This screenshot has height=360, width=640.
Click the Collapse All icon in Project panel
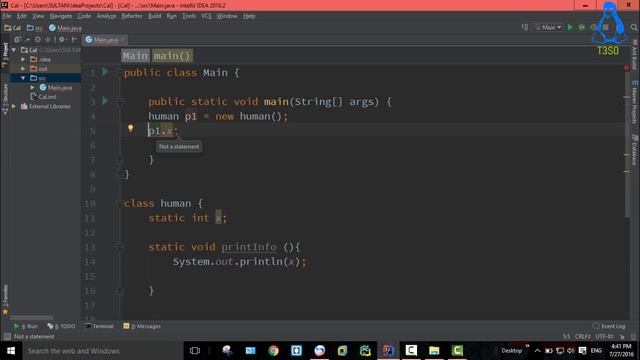(48, 40)
